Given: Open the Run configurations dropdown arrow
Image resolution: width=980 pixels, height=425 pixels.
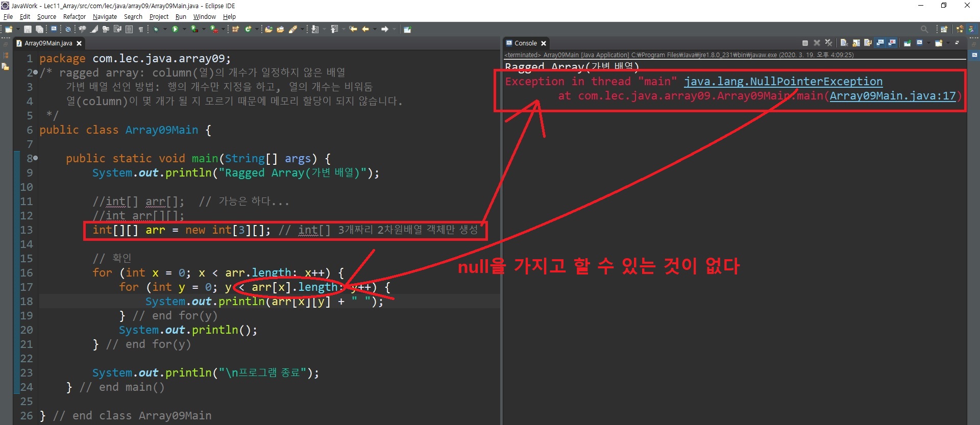Looking at the screenshot, I should 184,30.
